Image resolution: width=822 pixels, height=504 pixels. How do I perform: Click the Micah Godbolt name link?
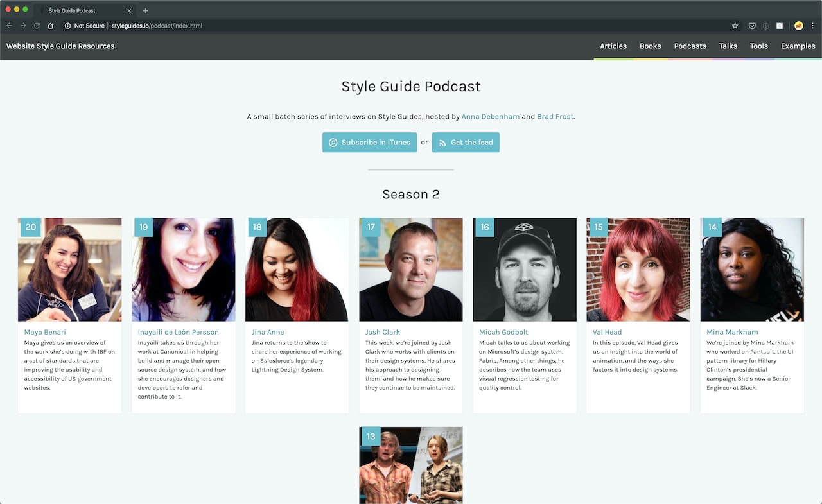point(503,332)
